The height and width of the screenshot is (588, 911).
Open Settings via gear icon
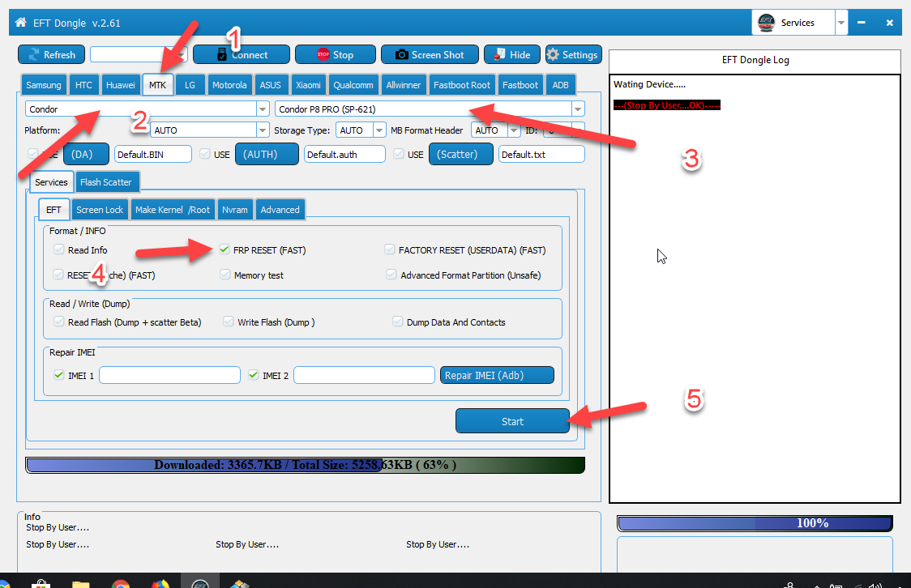coord(553,54)
